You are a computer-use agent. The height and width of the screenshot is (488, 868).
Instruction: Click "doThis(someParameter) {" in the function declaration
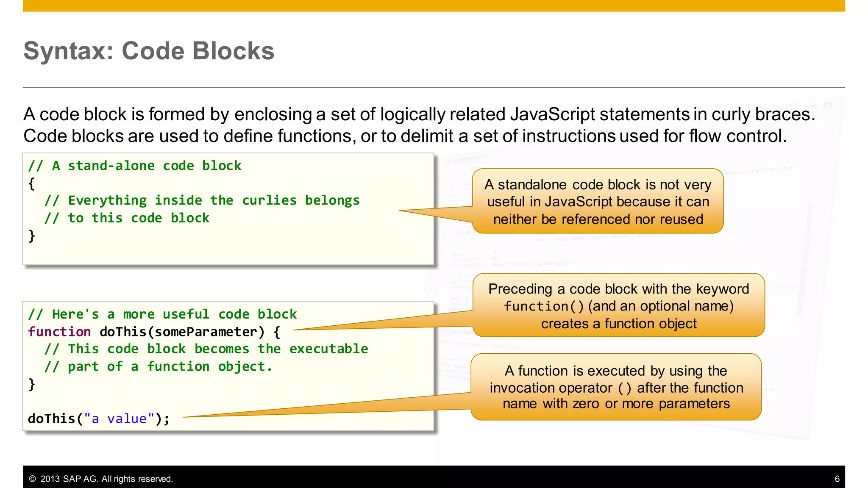pos(190,332)
